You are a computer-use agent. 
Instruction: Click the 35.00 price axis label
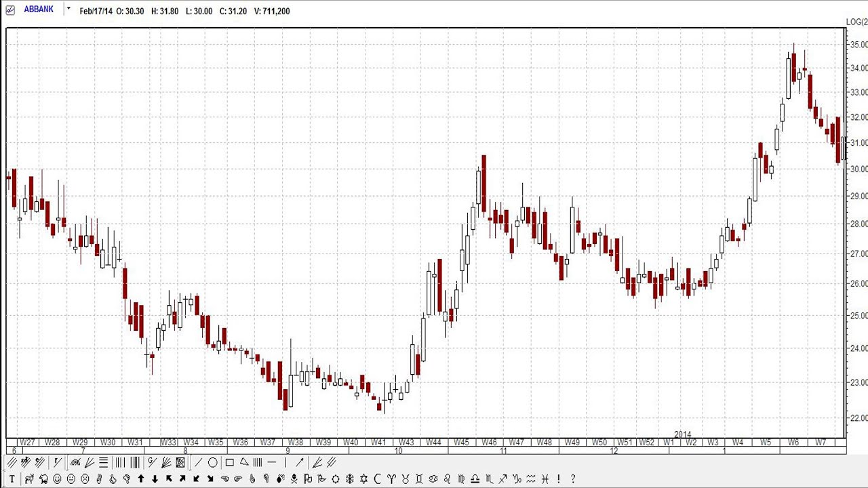click(x=859, y=45)
